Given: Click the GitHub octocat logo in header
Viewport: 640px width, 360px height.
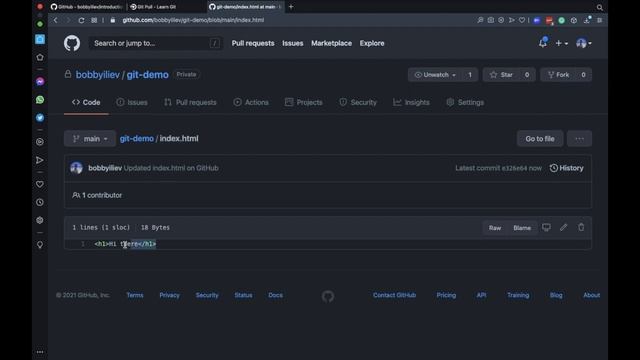Looking at the screenshot, I should tap(72, 43).
